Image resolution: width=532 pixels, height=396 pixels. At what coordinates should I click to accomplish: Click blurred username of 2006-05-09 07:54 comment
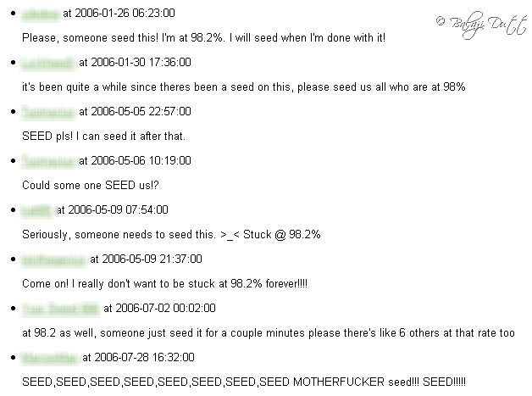[x=36, y=211]
